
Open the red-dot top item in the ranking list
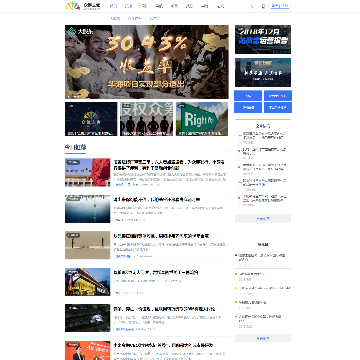pos(262,257)
